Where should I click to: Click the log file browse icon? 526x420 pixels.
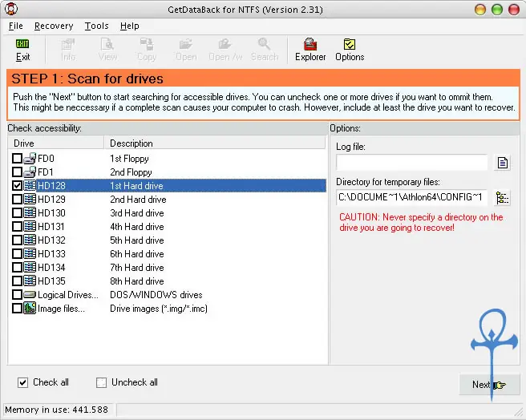click(502, 163)
